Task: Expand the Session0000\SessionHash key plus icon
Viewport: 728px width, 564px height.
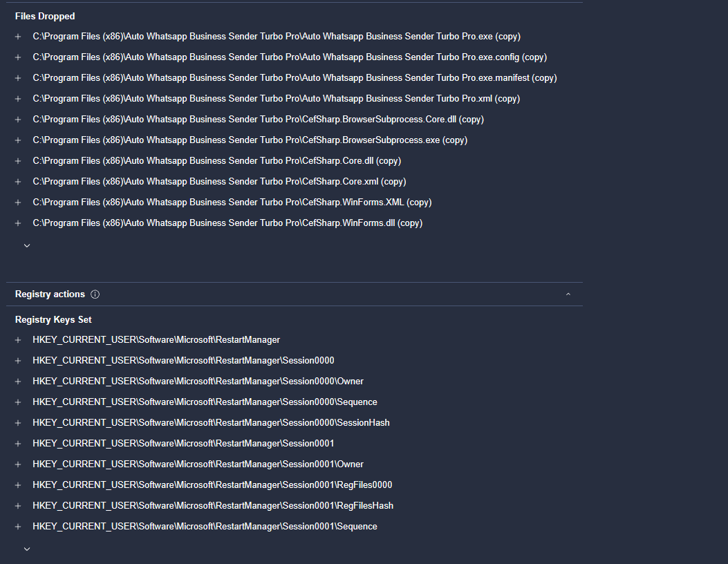Action: [x=18, y=423]
